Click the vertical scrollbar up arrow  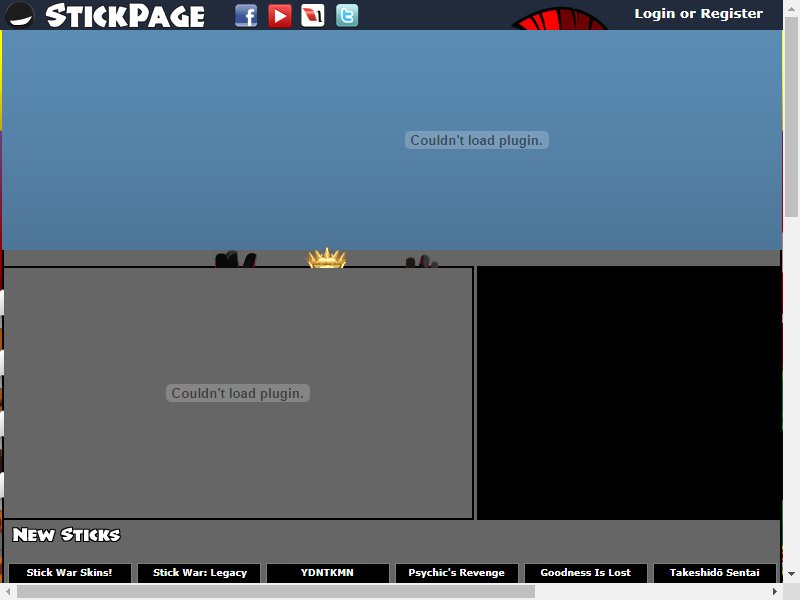(791, 7)
